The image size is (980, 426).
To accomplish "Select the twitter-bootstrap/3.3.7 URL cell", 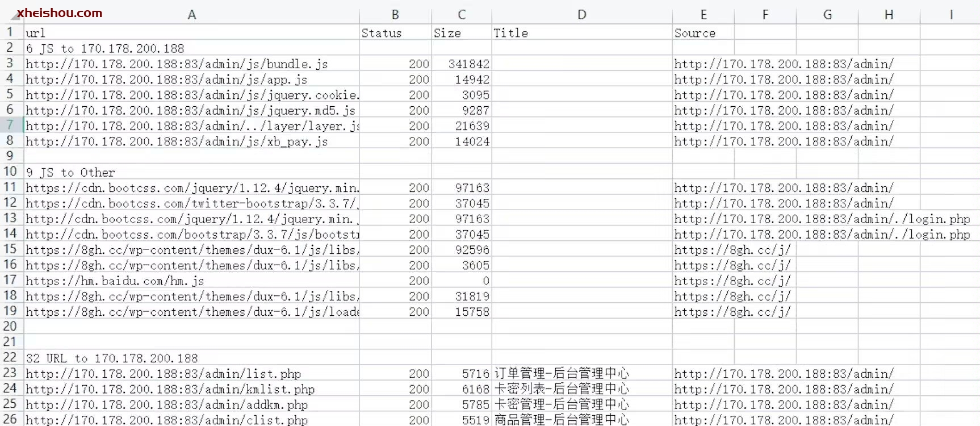I will 191,203.
